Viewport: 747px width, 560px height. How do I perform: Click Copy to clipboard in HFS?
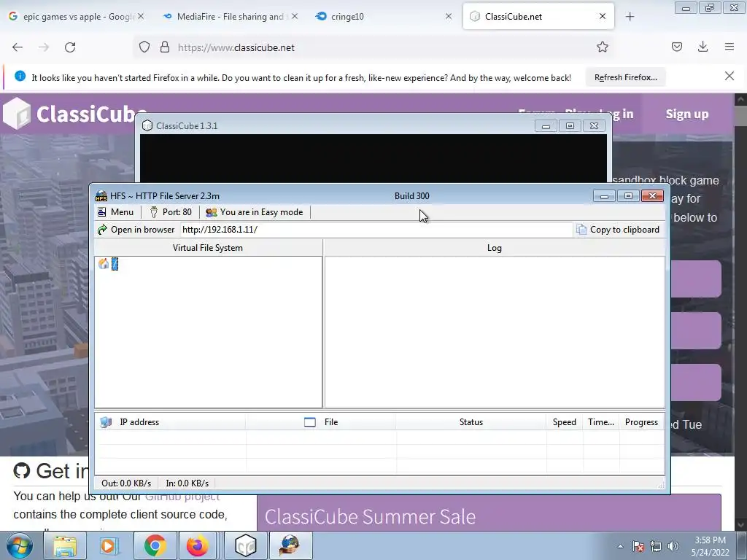(618, 230)
